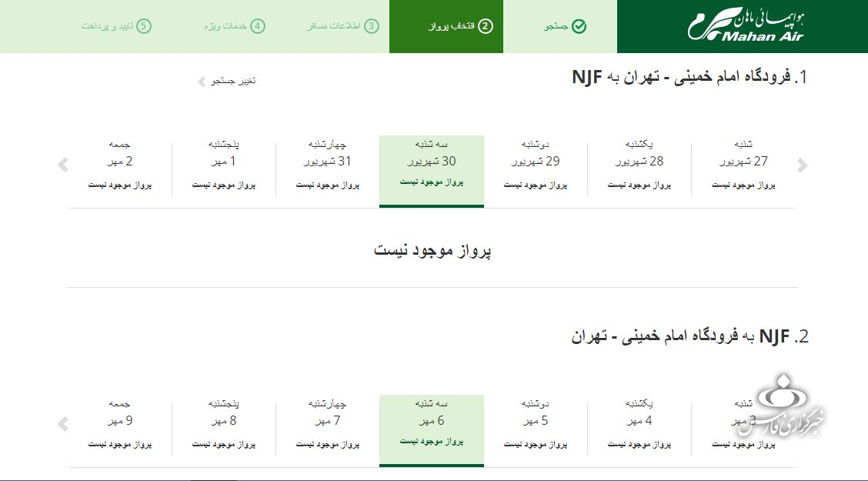Click the Fars News watermark logo
Image resolution: width=868 pixels, height=481 pixels.
pos(790,409)
